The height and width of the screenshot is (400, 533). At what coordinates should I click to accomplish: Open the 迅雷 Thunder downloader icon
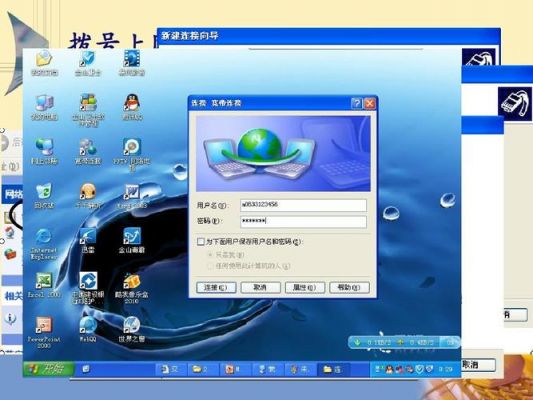(x=88, y=240)
